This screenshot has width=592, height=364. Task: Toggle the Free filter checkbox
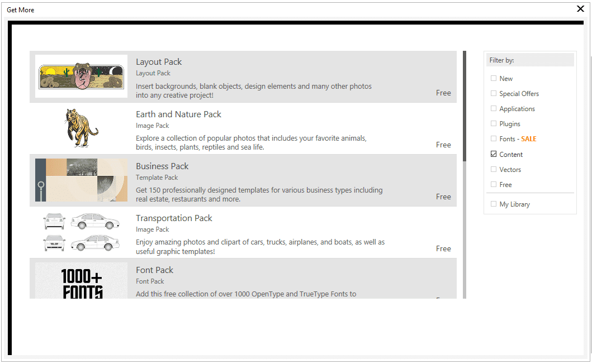tap(494, 184)
